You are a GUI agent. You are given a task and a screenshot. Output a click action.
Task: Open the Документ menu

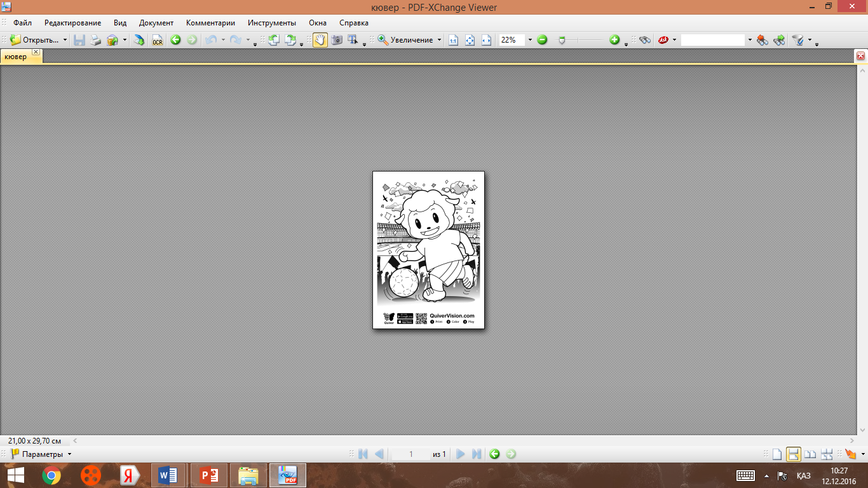click(156, 23)
